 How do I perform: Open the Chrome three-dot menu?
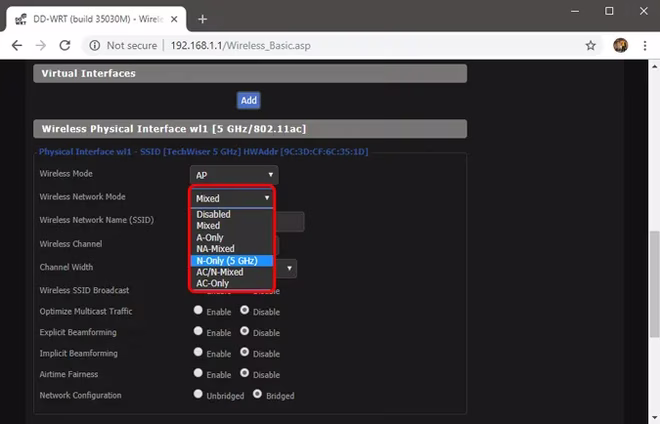(x=645, y=45)
